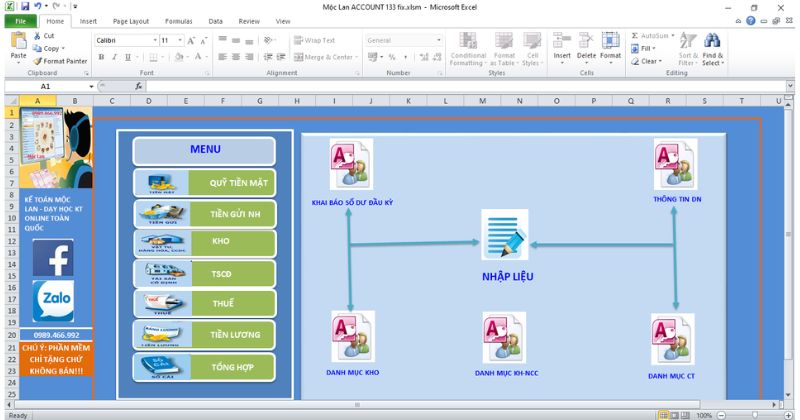Zoom out with the minus button
Viewport: 800px width, 420px height.
721,415
